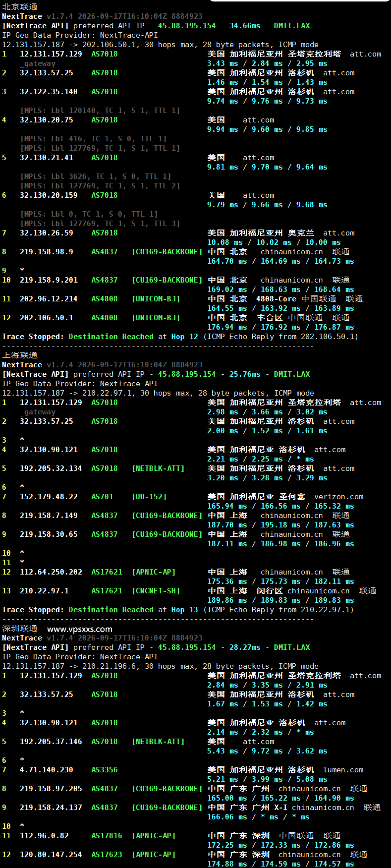Click the MPLS line 'Lbl 120140'
Screen dimensions: 391x868
pos(100,111)
